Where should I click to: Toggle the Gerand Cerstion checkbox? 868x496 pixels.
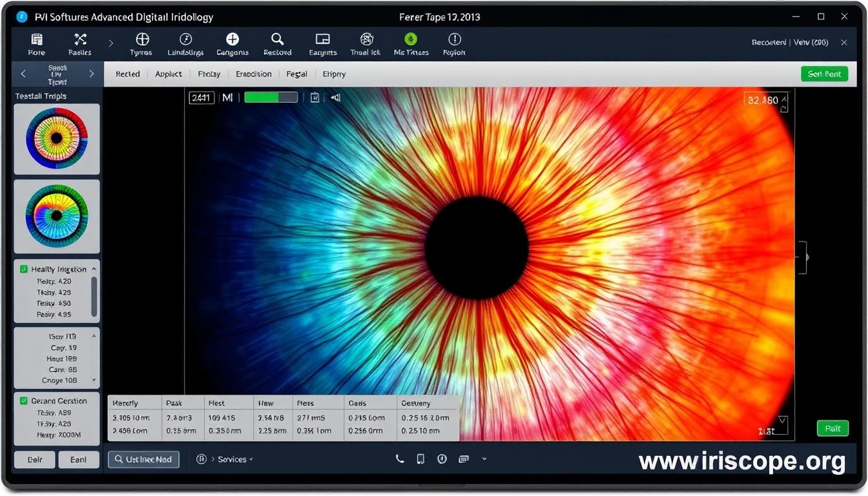[x=24, y=401]
